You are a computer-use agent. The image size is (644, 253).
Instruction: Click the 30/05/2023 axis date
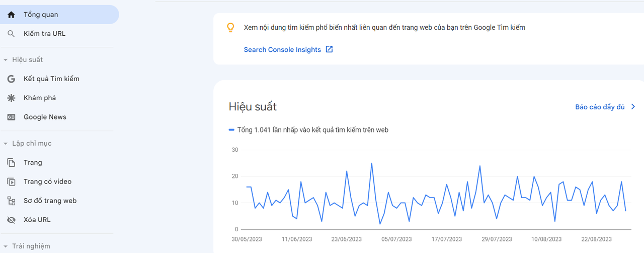[x=247, y=239]
